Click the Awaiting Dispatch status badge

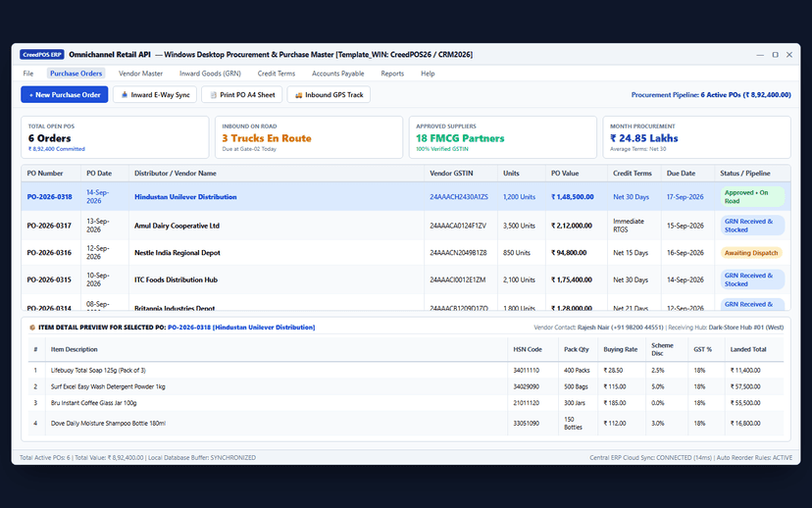click(751, 253)
